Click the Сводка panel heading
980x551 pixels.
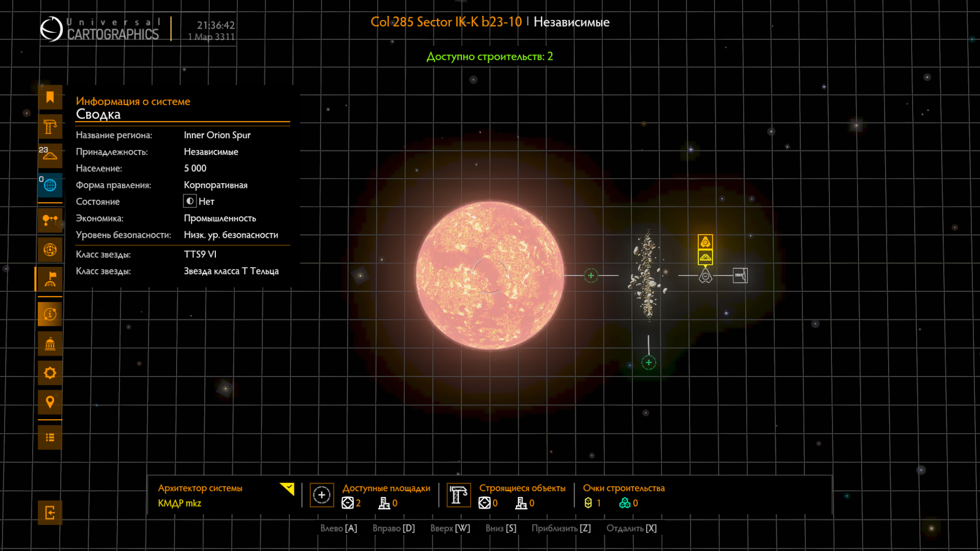click(x=98, y=114)
